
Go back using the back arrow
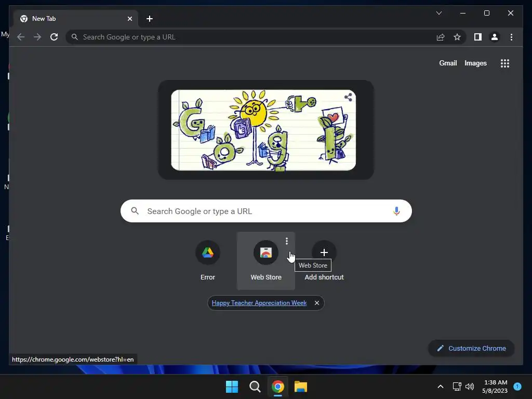(21, 37)
